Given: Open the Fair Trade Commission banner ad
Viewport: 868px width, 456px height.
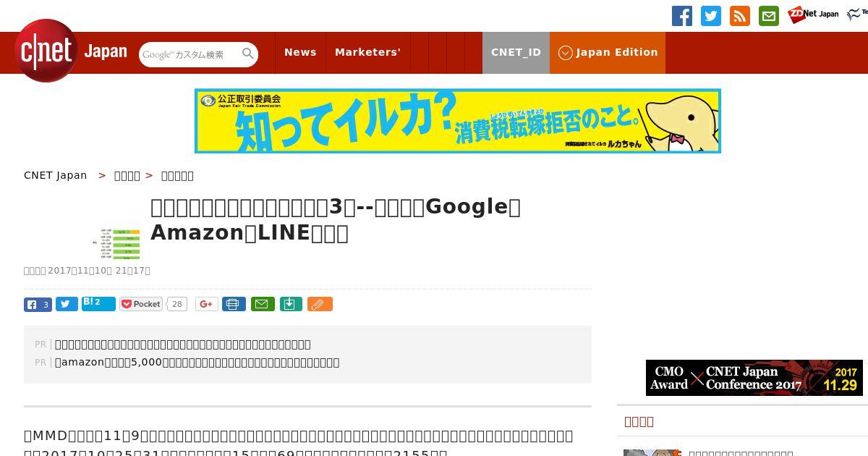Looking at the screenshot, I should click(x=458, y=121).
